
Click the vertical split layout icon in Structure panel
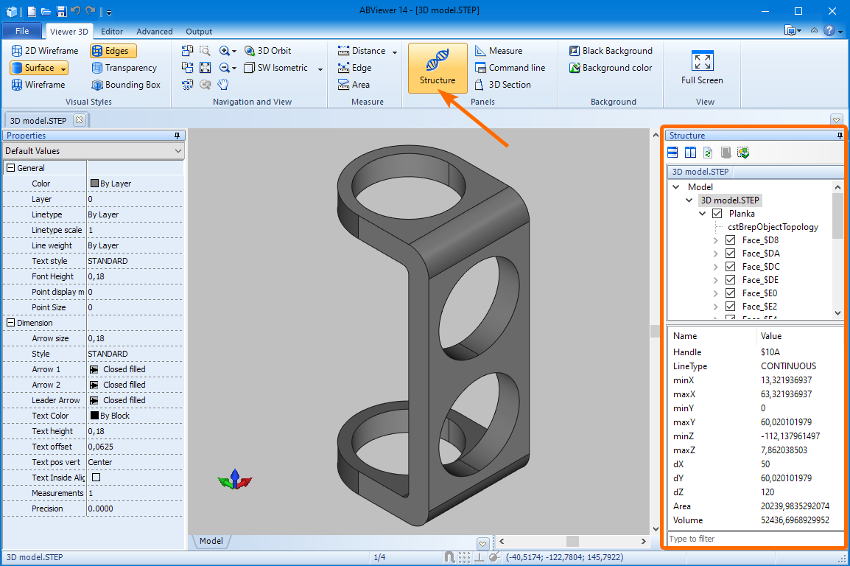click(690, 153)
